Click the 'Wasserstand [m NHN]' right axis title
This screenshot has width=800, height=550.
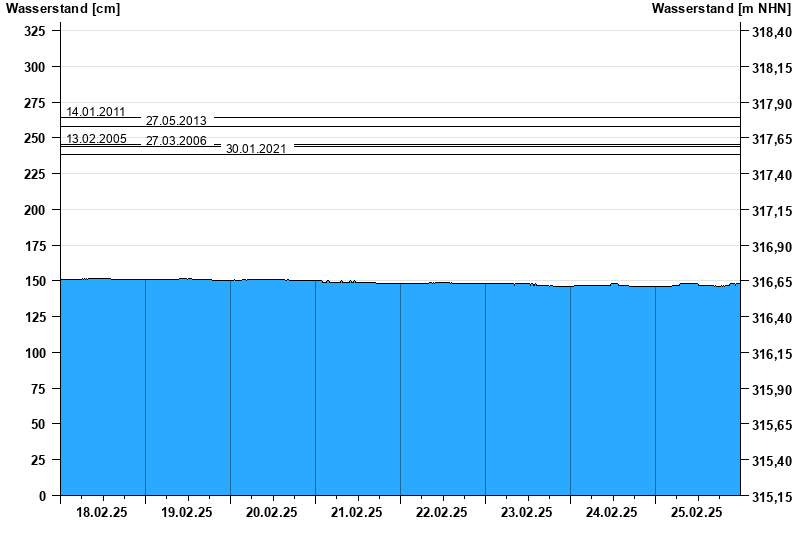pos(721,9)
